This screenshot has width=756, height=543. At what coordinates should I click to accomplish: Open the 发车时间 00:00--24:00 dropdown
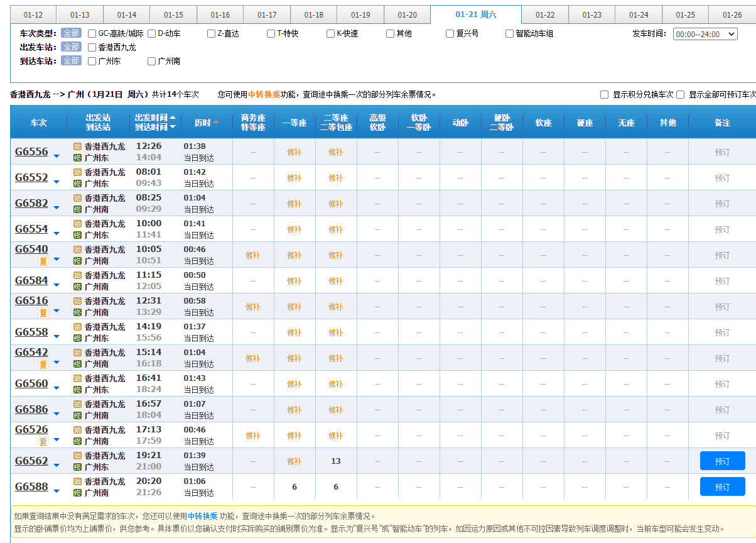pyautogui.click(x=705, y=34)
